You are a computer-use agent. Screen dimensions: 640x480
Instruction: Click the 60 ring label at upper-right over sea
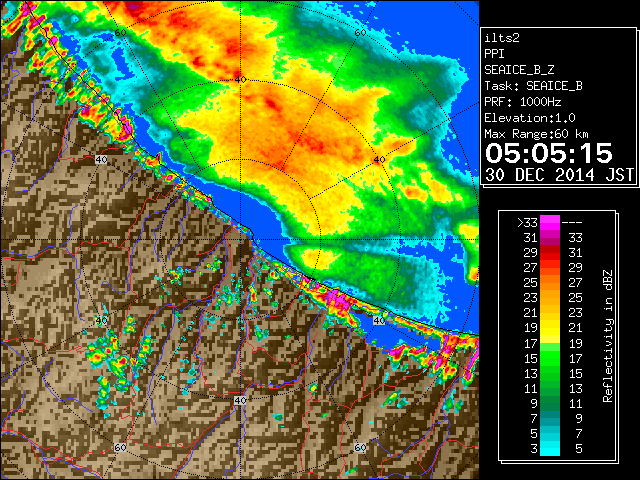[360, 33]
